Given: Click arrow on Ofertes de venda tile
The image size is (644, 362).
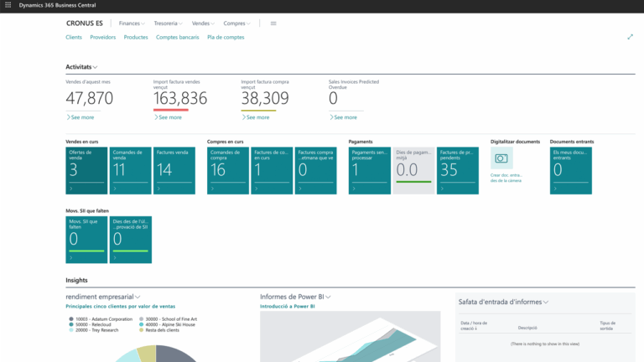Looking at the screenshot, I should [x=71, y=189].
